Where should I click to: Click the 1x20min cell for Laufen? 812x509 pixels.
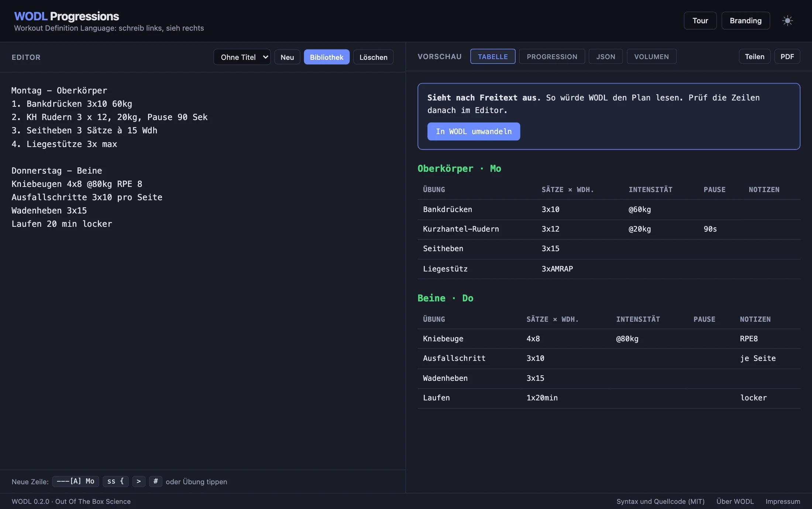coord(542,398)
